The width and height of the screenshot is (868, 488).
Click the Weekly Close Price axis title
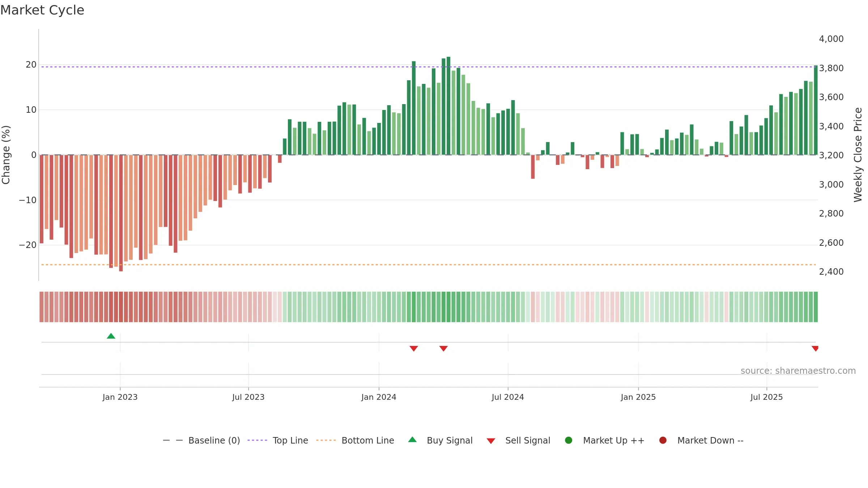[x=858, y=155]
